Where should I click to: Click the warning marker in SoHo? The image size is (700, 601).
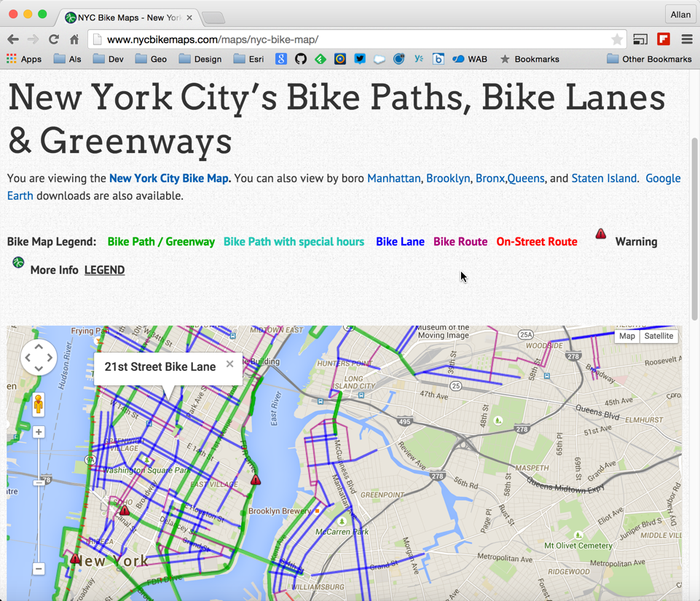(125, 510)
